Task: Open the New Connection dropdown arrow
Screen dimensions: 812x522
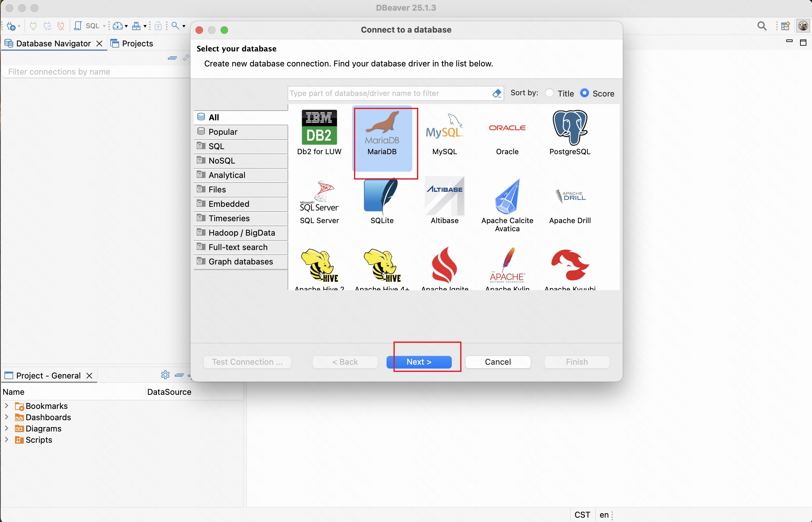Action: coord(19,26)
